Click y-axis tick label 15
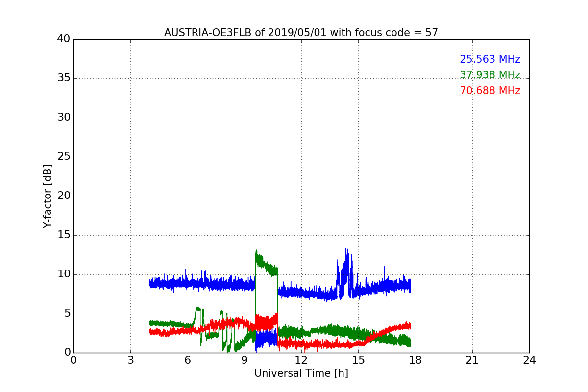 [x=64, y=235]
